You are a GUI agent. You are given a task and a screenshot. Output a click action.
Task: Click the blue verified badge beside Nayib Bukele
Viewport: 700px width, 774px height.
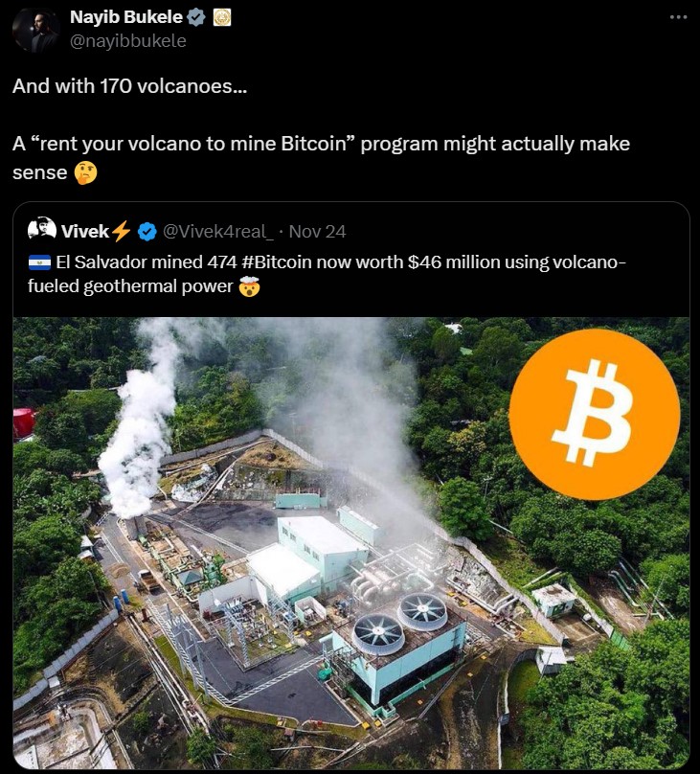[197, 18]
